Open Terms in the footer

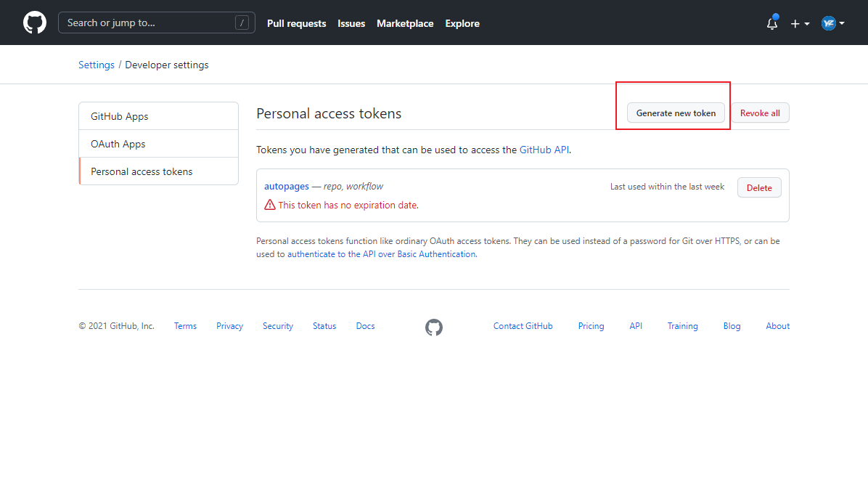(x=186, y=326)
